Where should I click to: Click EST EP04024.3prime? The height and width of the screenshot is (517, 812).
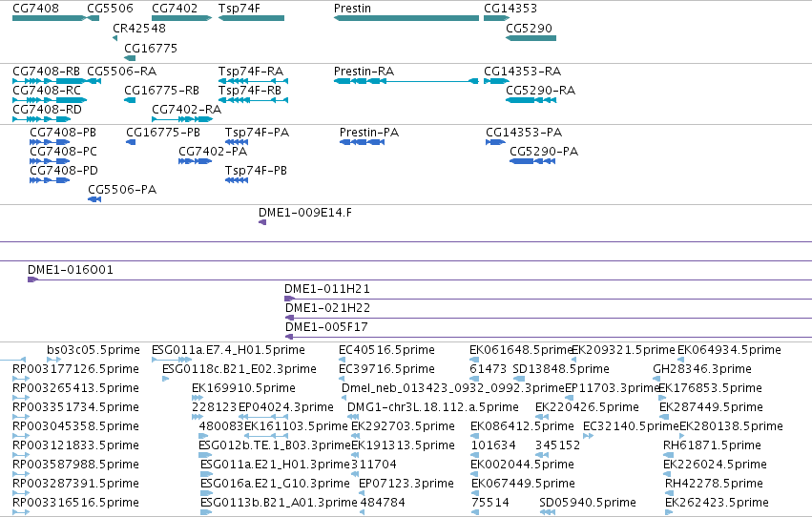263,417
